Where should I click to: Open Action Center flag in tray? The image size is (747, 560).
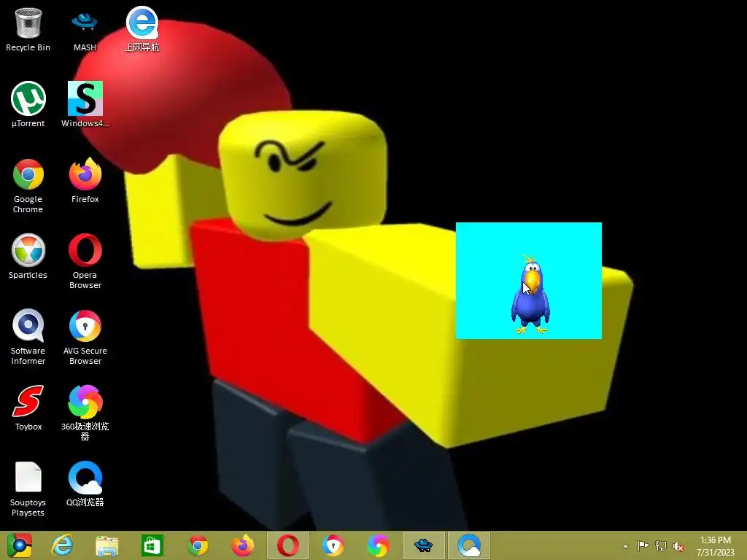643,545
